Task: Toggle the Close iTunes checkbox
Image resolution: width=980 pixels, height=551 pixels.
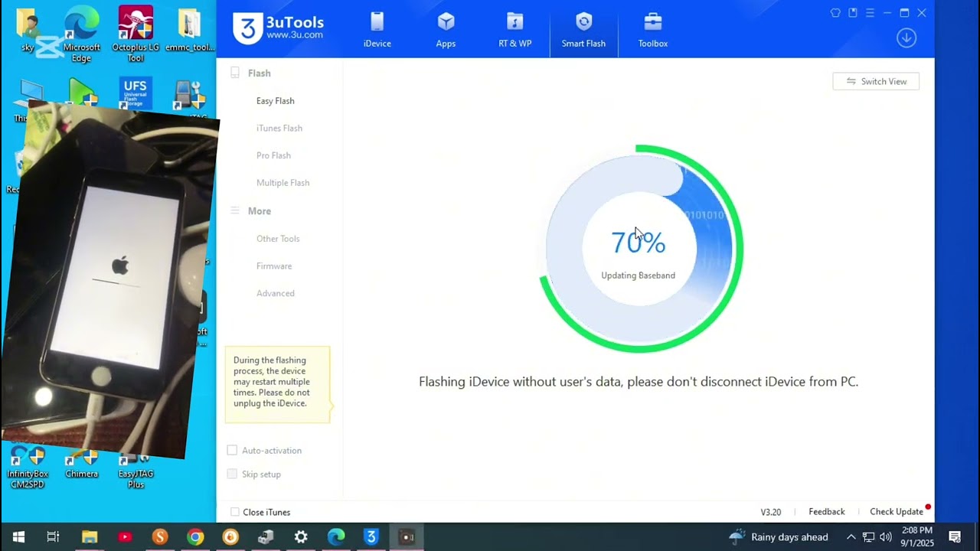Action: (x=235, y=512)
